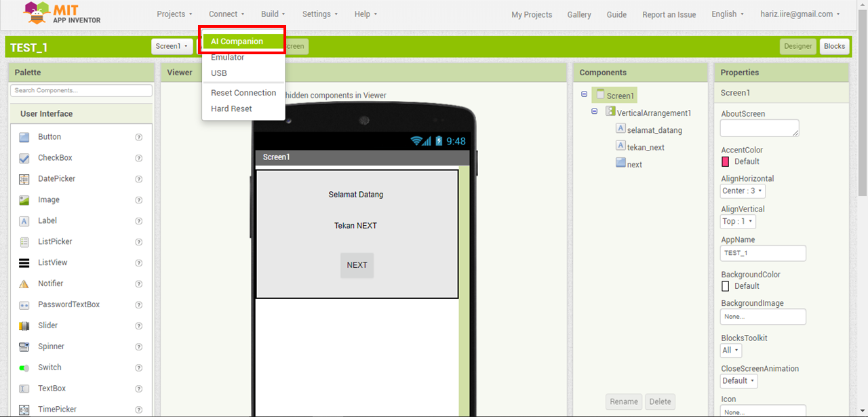This screenshot has height=417, width=868.
Task: Collapse the Screen1 tree node
Action: [x=585, y=95]
